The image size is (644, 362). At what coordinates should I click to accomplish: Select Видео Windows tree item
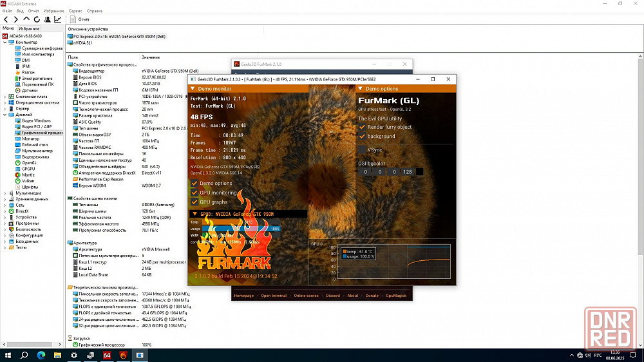click(36, 121)
